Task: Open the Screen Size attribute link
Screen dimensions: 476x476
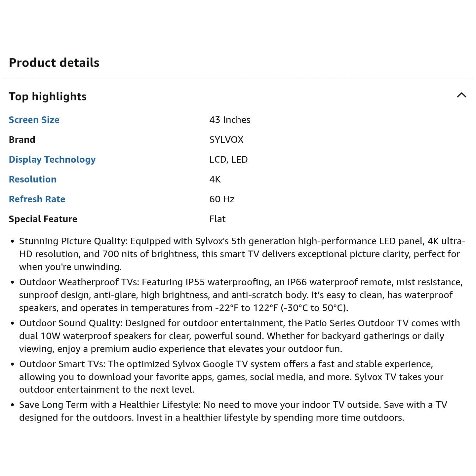Action: pyautogui.click(x=34, y=120)
